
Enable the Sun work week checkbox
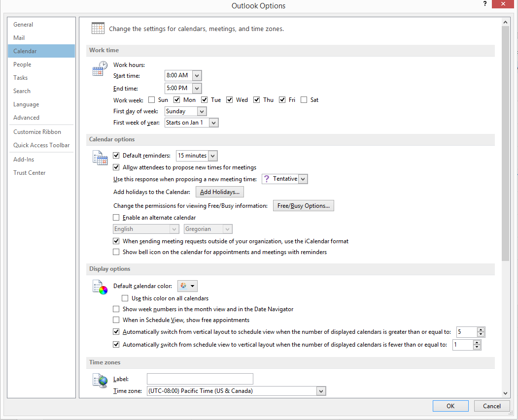(152, 100)
